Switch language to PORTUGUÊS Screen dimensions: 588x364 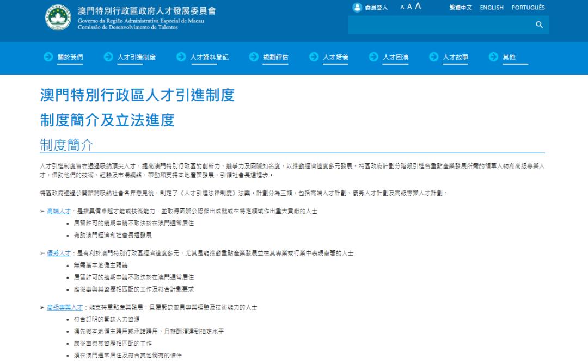click(x=528, y=8)
